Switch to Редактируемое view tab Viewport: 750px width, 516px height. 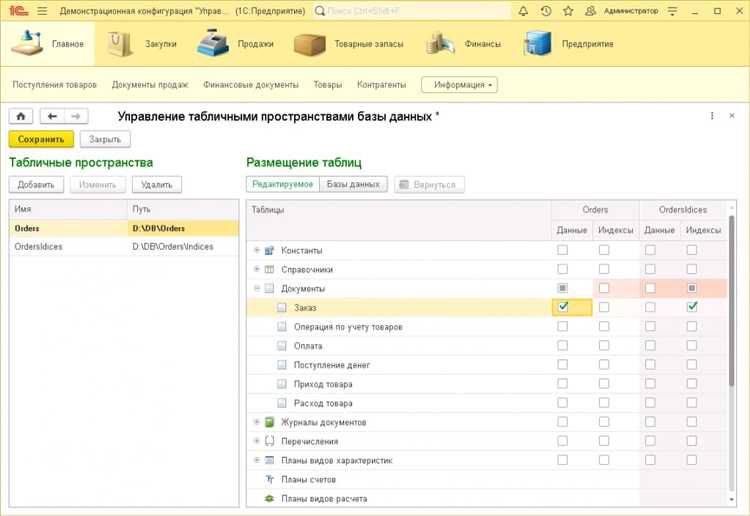pyautogui.click(x=283, y=184)
